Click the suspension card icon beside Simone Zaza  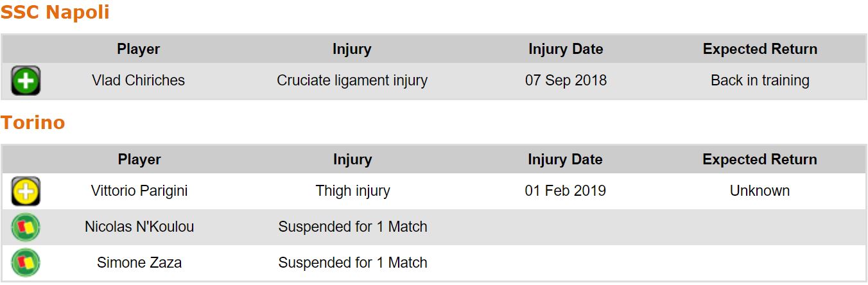pyautogui.click(x=26, y=263)
